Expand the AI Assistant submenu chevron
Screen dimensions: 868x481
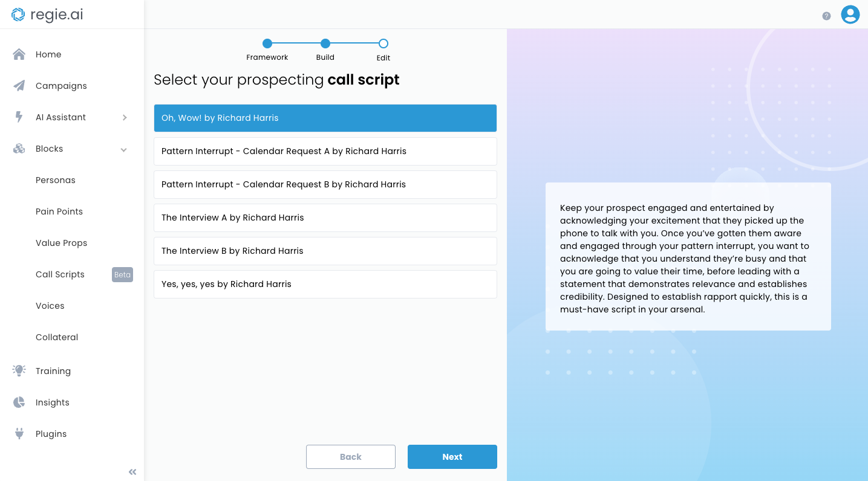pyautogui.click(x=125, y=117)
